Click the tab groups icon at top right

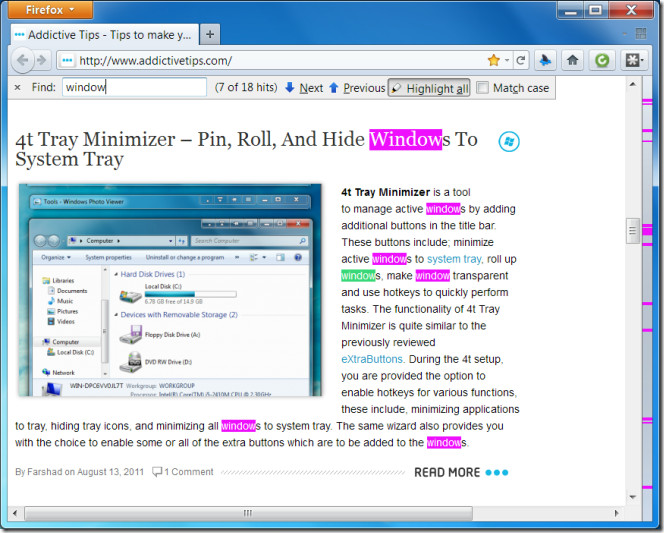pyautogui.click(x=641, y=33)
